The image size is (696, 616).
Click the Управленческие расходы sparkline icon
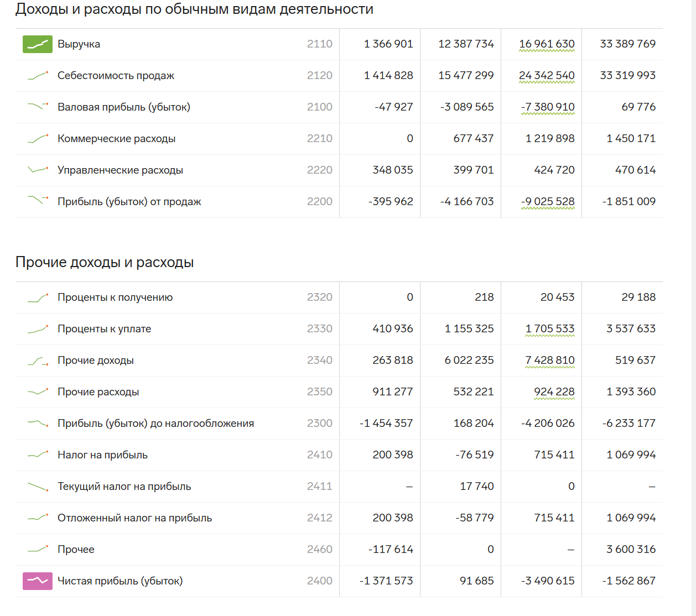click(38, 170)
